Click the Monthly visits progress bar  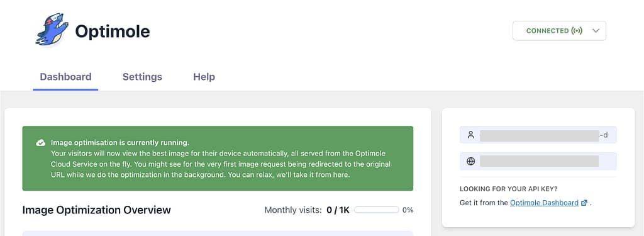376,210
